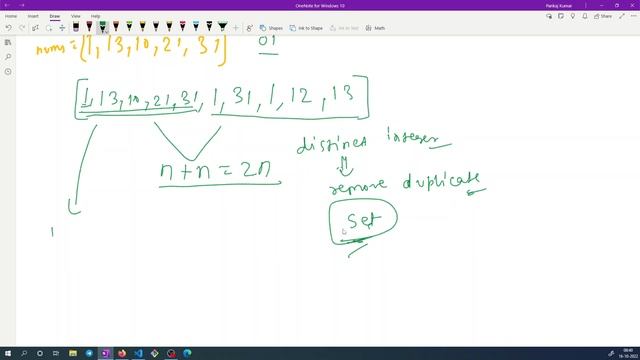
Task: Click the Redo arrow in the Draw ribbon
Action: [x=22, y=28]
